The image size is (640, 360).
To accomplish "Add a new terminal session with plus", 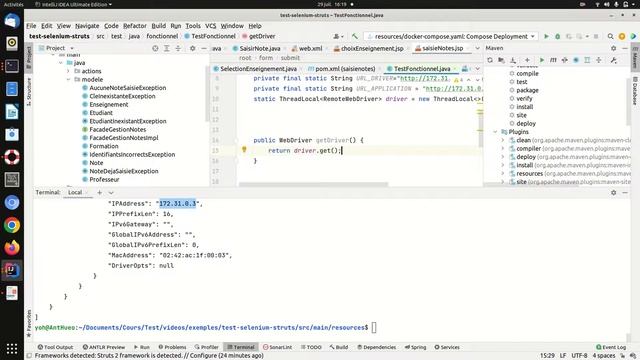I will pos(99,192).
